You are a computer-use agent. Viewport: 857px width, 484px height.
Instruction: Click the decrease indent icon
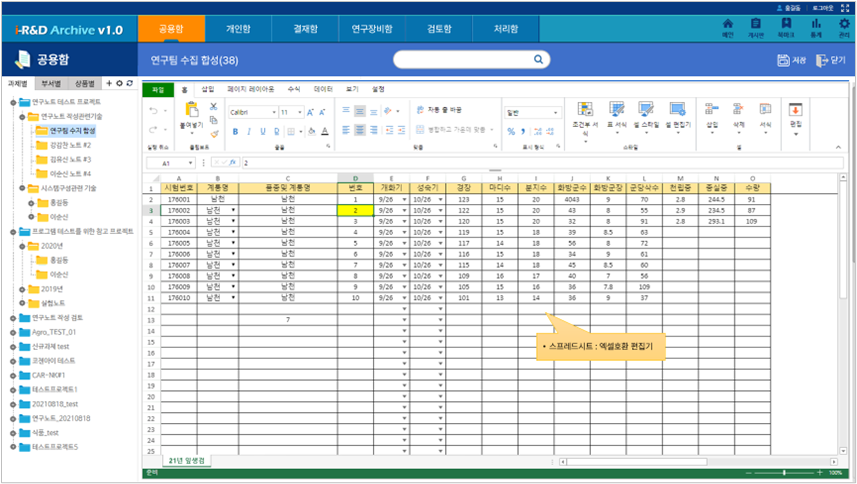pos(389,130)
